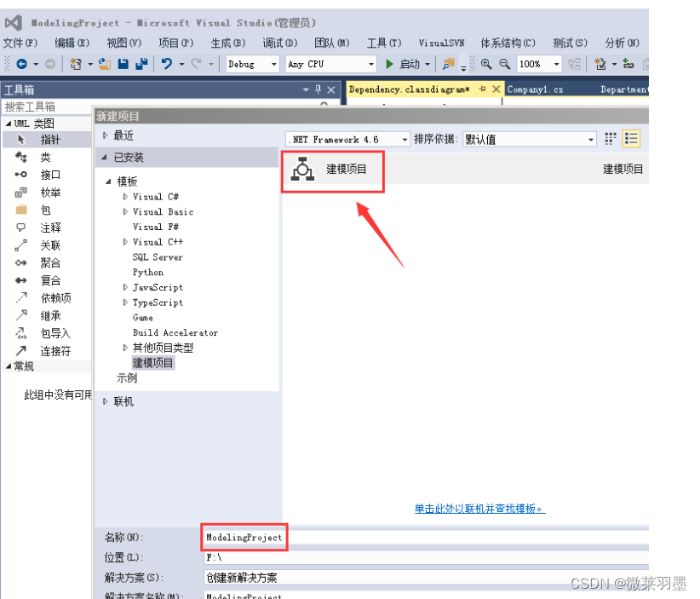Screen dimensions: 700x599
Task: Select the Pointer (指针) toolbox item
Action: point(47,140)
